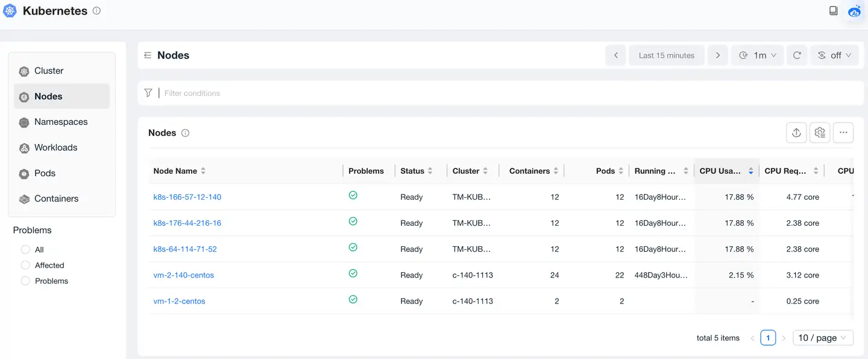
Task: Click the info icon beside Kubernetes title
Action: [96, 11]
